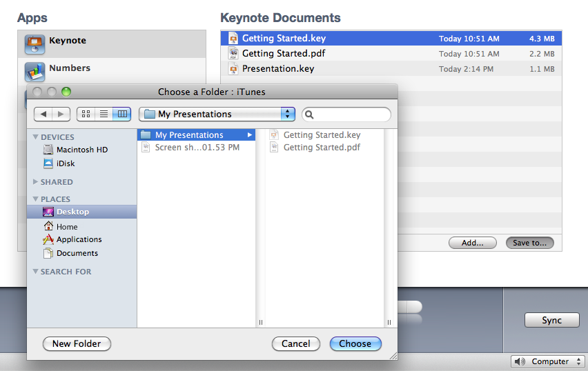This screenshot has height=371, width=588.
Task: Click the magnifying glass search icon
Action: (x=309, y=114)
